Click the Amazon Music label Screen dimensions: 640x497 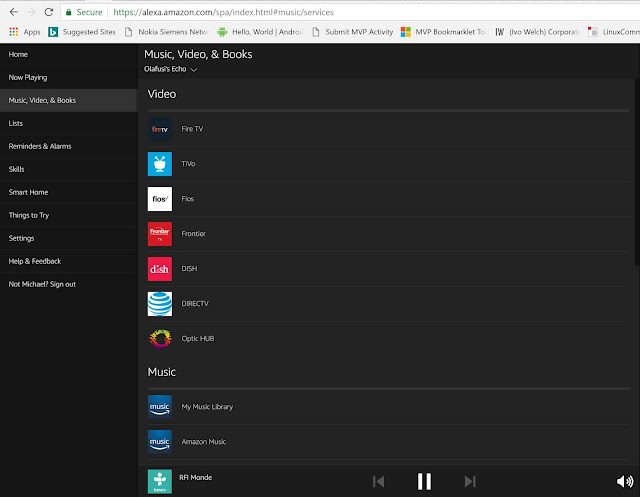[203, 442]
